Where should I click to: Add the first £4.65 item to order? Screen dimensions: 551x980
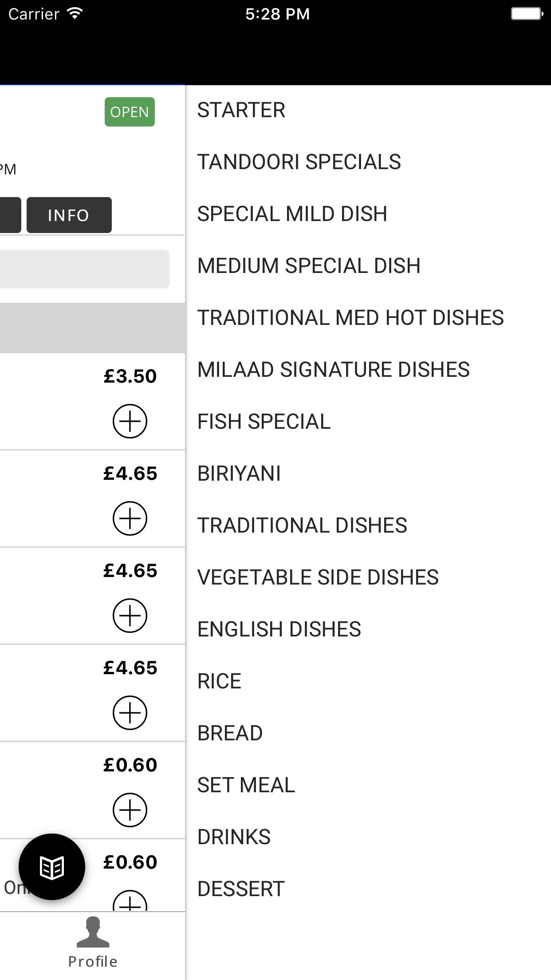[x=130, y=518]
